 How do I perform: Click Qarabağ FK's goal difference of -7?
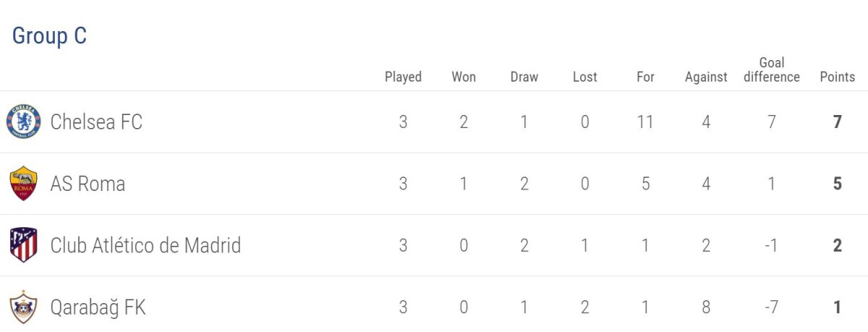tap(772, 307)
